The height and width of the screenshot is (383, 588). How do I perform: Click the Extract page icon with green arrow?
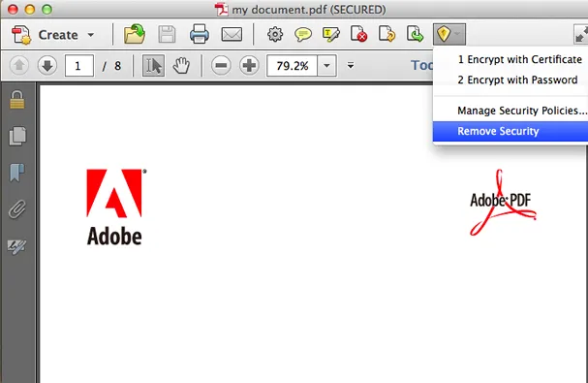[x=415, y=34]
